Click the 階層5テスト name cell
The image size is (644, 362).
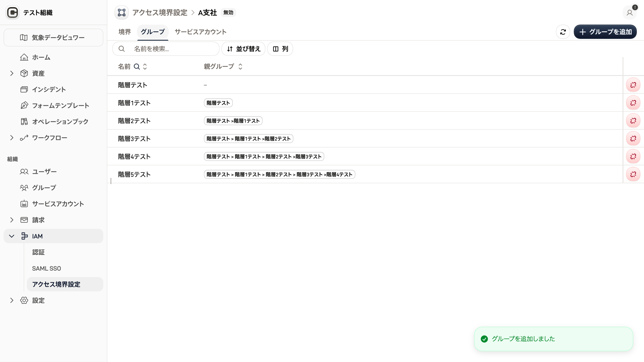coord(134,174)
